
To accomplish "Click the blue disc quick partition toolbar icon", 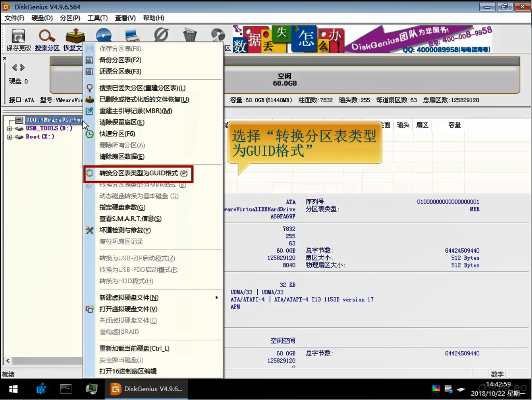I will pos(103,36).
